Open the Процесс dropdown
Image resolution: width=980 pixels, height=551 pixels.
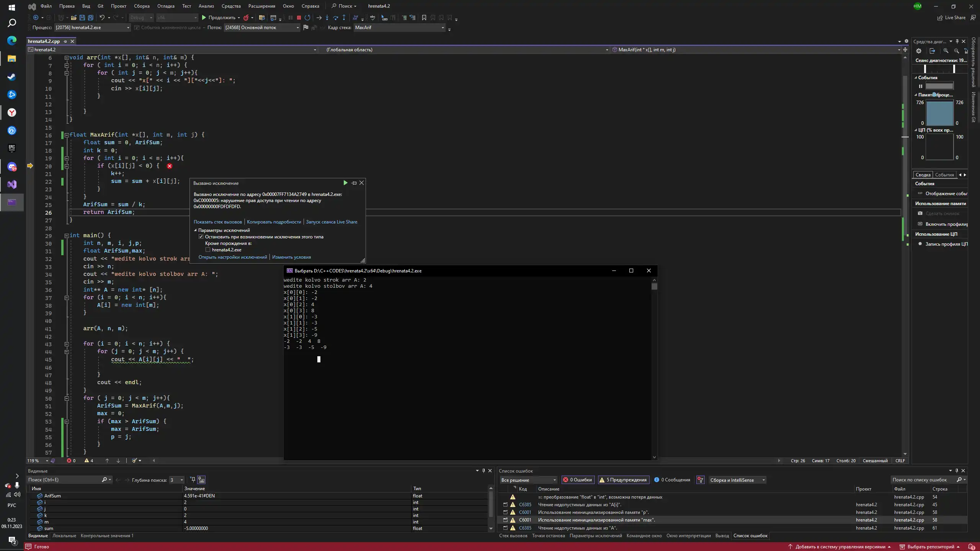coord(92,28)
